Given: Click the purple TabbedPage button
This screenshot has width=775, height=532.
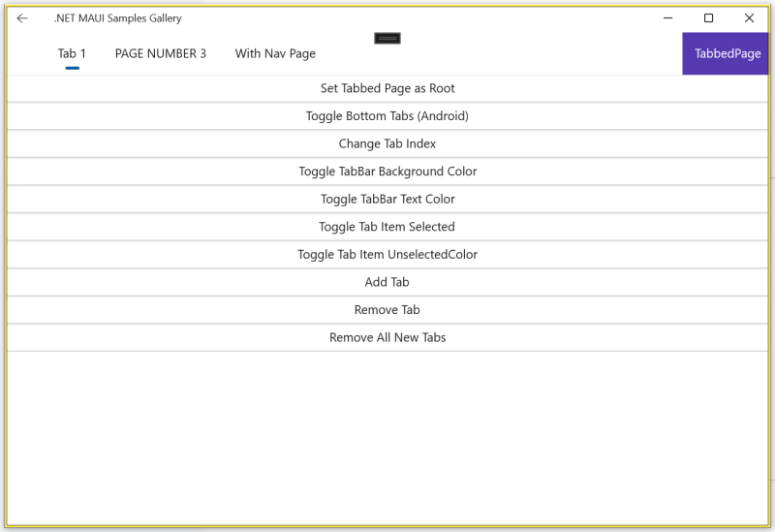Looking at the screenshot, I should [x=727, y=53].
